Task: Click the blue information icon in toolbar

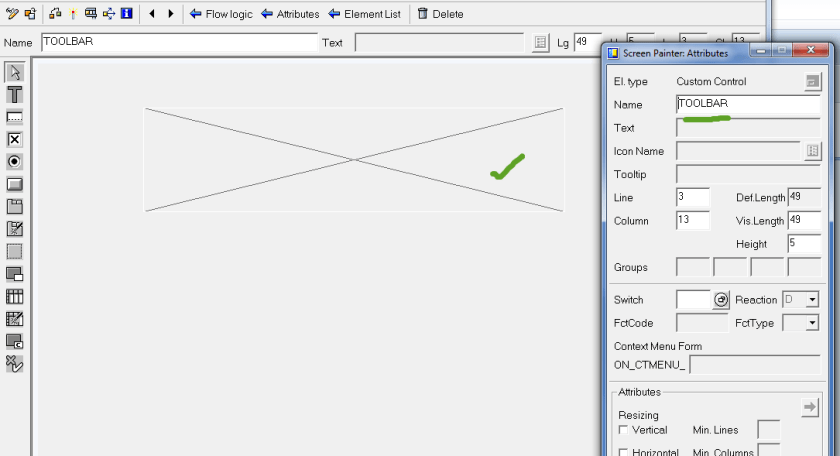Action: coord(126,13)
